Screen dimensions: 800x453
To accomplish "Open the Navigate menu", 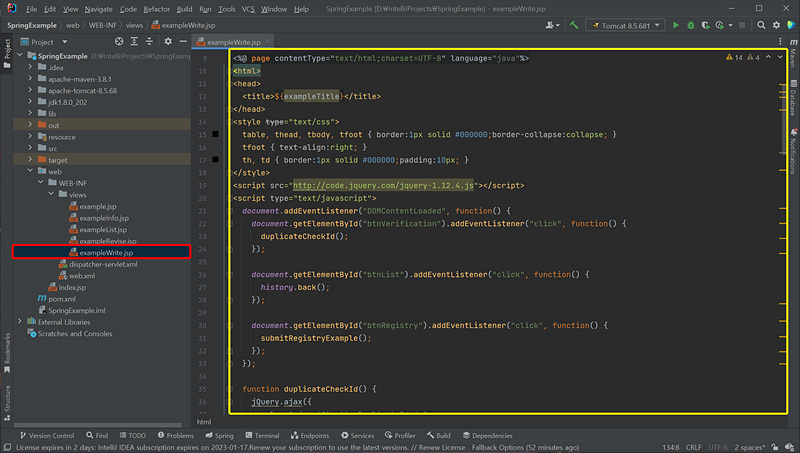I will coord(98,9).
